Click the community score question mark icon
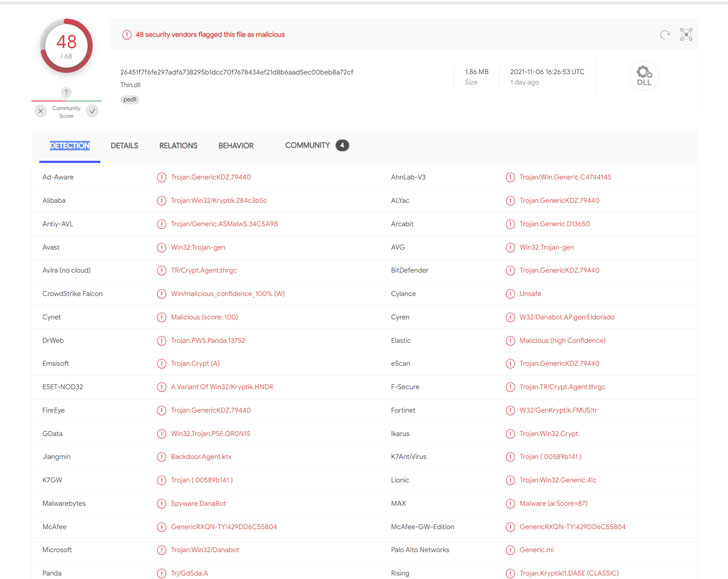Viewport: 728px width, 579px height. [x=66, y=92]
